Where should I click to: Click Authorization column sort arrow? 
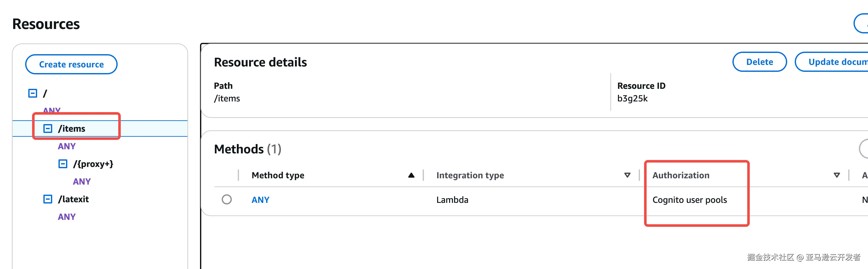click(836, 175)
